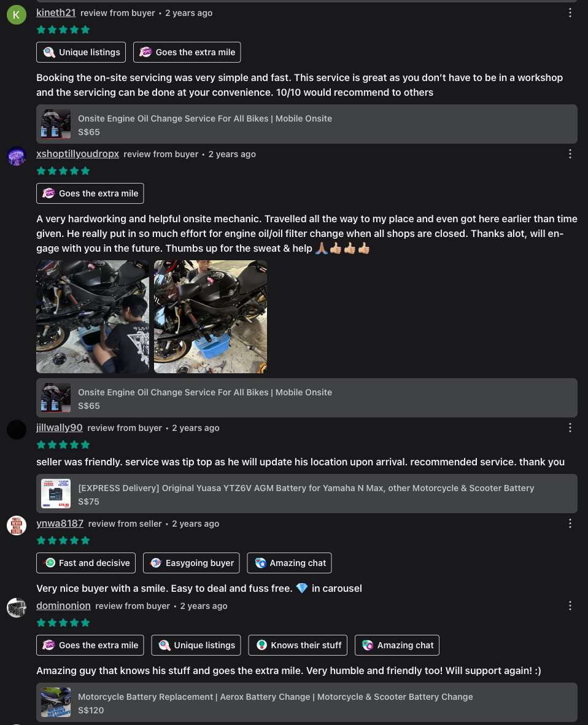Open kineth21's profile link
Viewport: 588px width, 725px height.
(56, 13)
